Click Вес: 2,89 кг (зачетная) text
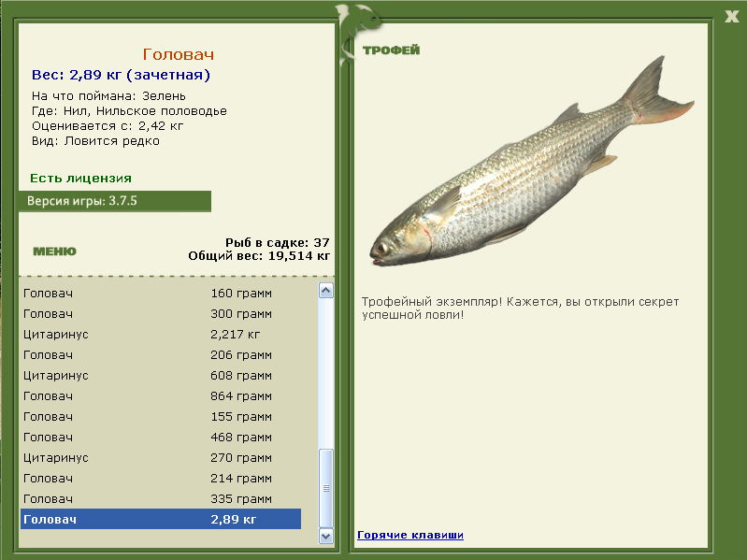Viewport: 747px width, 560px height. [121, 75]
